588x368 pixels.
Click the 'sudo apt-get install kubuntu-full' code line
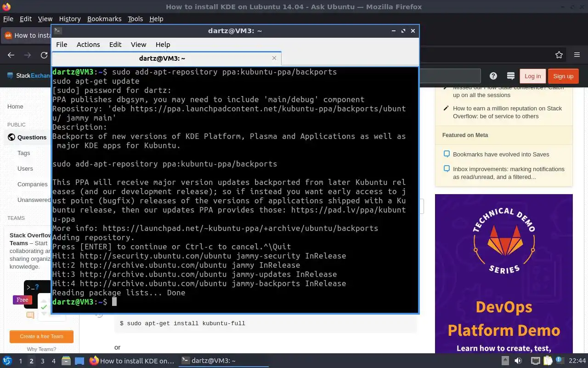click(182, 323)
